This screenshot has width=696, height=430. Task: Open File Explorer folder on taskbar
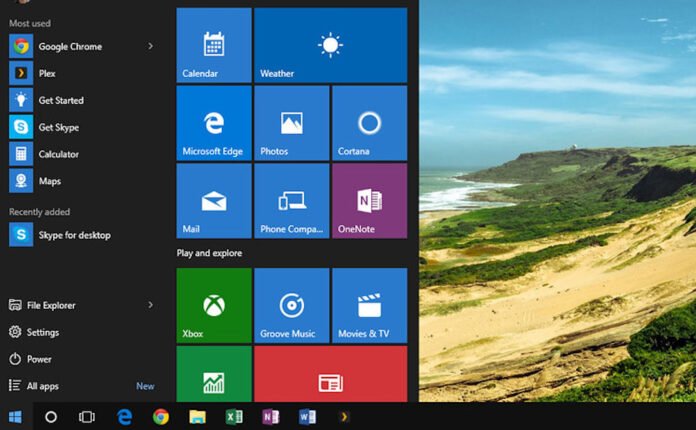point(198,417)
